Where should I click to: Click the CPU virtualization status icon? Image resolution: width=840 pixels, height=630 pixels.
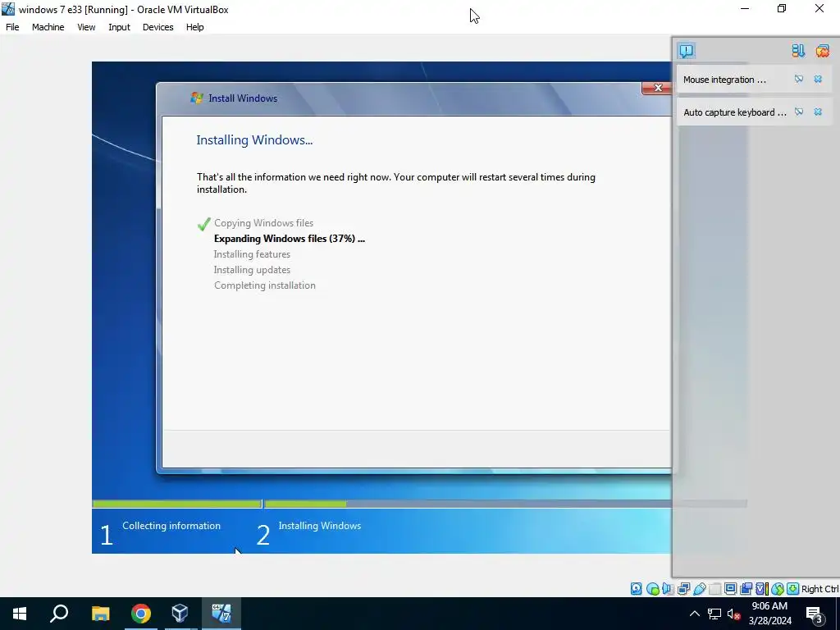762,589
